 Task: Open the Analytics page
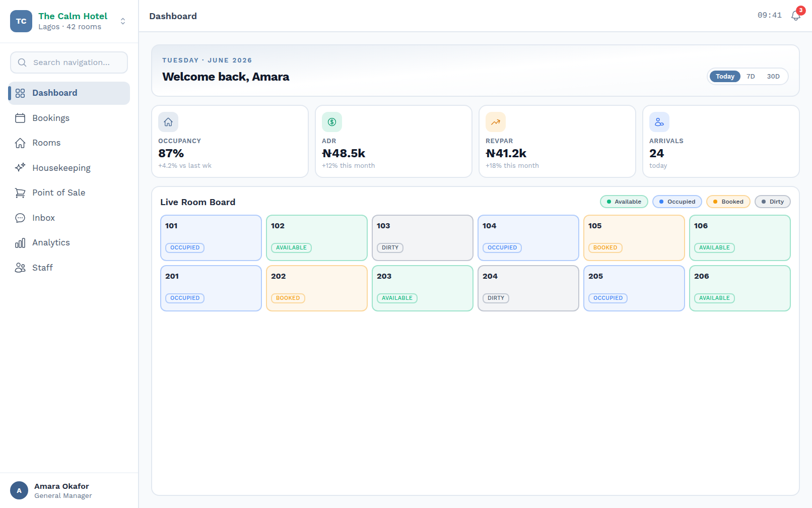tap(69, 243)
